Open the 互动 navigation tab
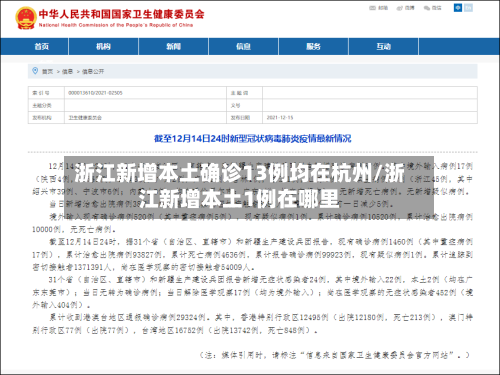This screenshot has height=375, width=500. pyautogui.click(x=383, y=46)
